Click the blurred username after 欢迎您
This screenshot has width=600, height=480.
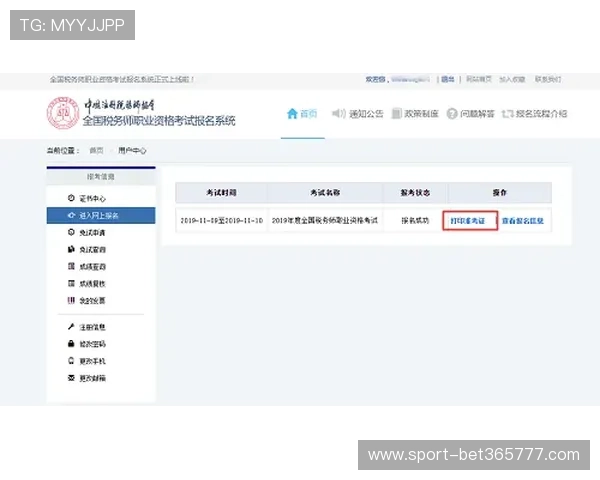pyautogui.click(x=410, y=79)
